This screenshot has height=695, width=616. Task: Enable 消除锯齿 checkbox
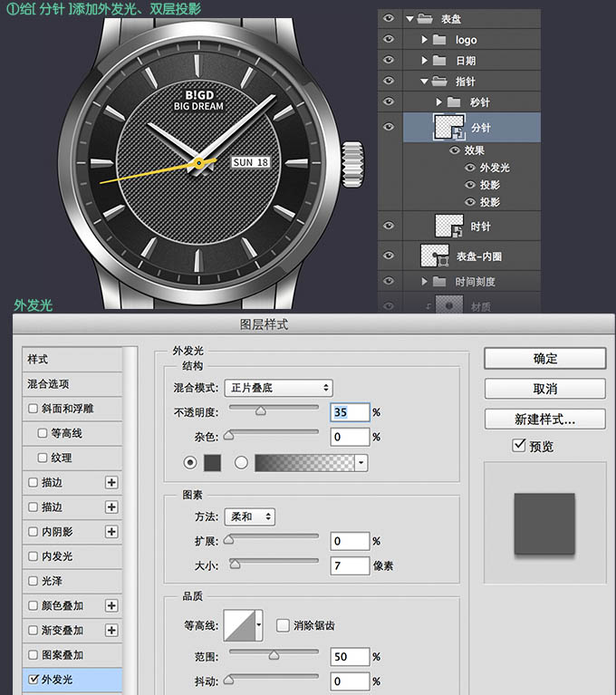tap(283, 625)
